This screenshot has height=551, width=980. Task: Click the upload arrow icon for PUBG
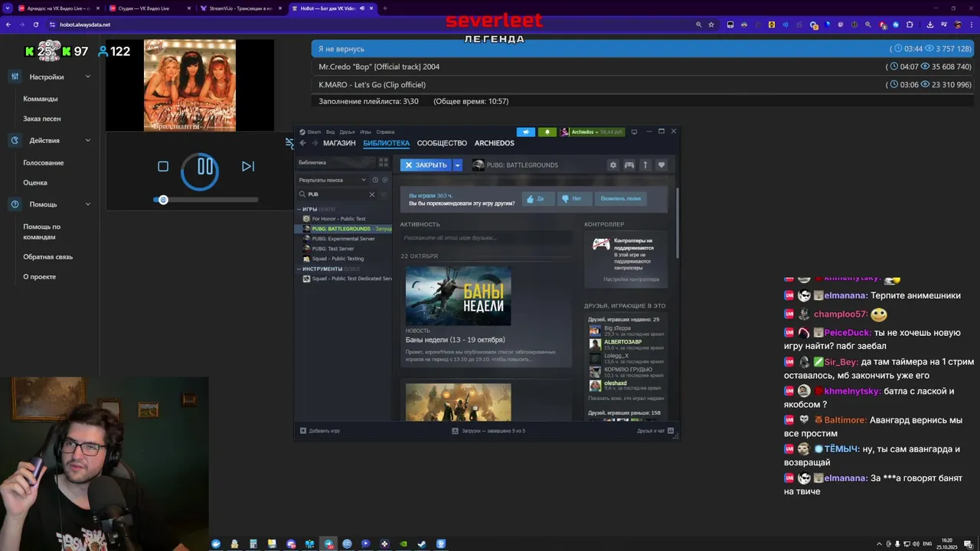[645, 165]
